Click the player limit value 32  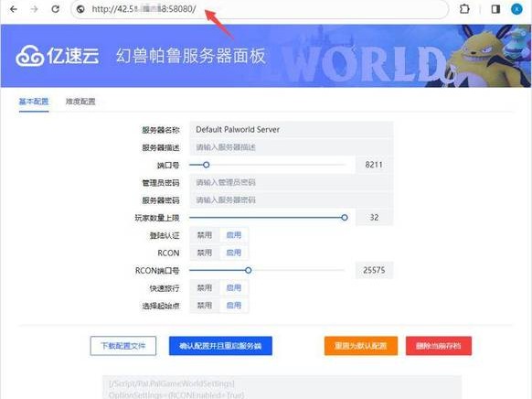[374, 217]
